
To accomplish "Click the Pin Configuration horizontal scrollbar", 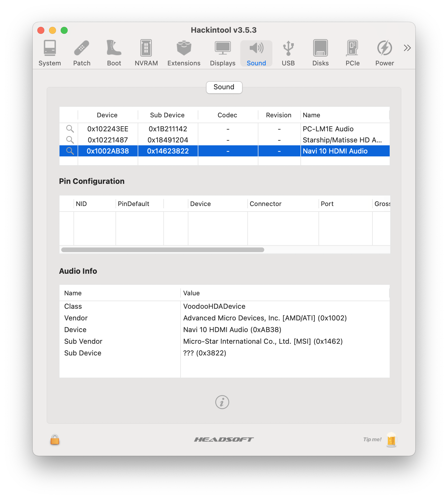I will (x=163, y=250).
